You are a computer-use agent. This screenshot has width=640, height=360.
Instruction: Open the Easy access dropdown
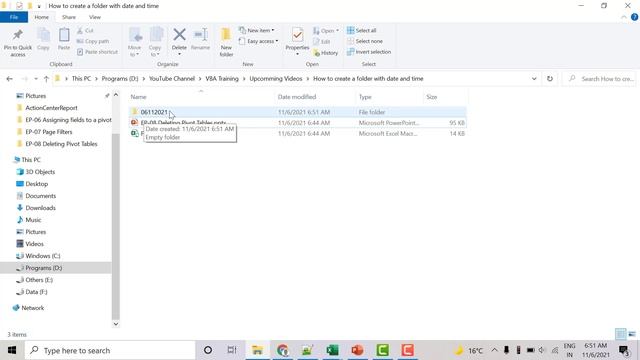coord(258,41)
